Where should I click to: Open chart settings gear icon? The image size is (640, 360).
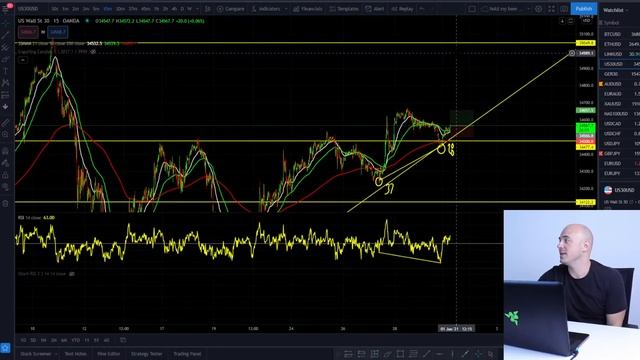(x=539, y=9)
